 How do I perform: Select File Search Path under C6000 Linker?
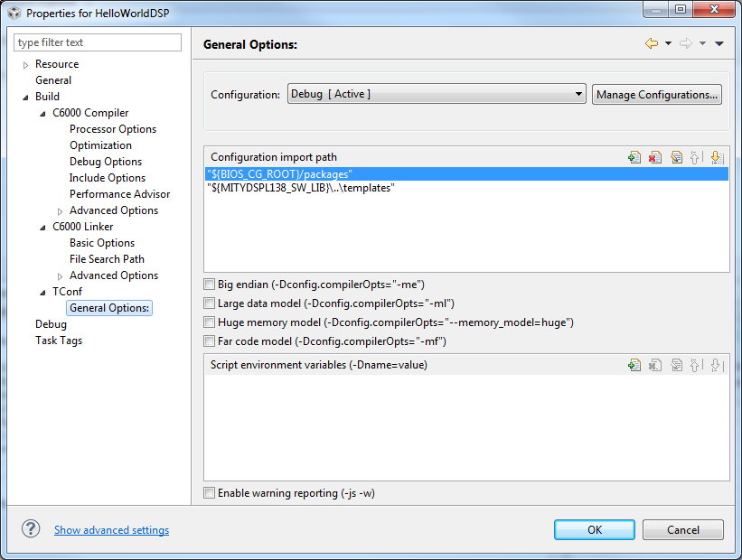[107, 259]
